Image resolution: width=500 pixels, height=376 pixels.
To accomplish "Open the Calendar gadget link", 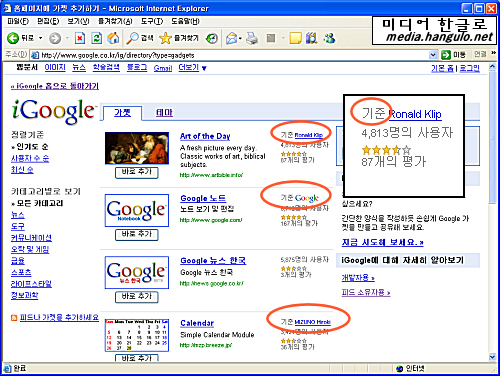I will [197, 323].
